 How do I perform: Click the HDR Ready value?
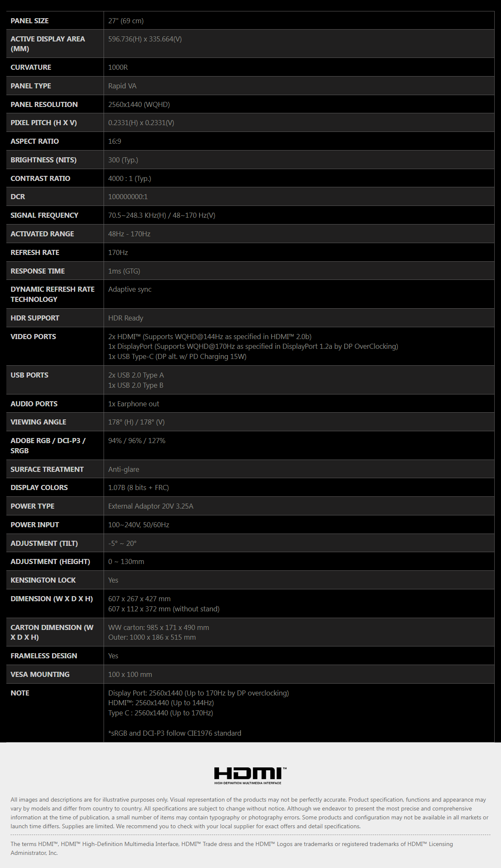(126, 318)
